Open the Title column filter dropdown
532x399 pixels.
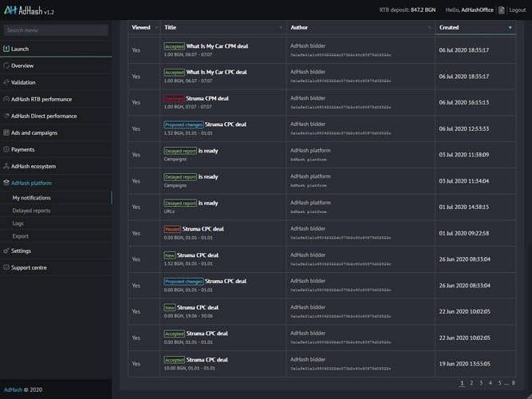coord(281,28)
